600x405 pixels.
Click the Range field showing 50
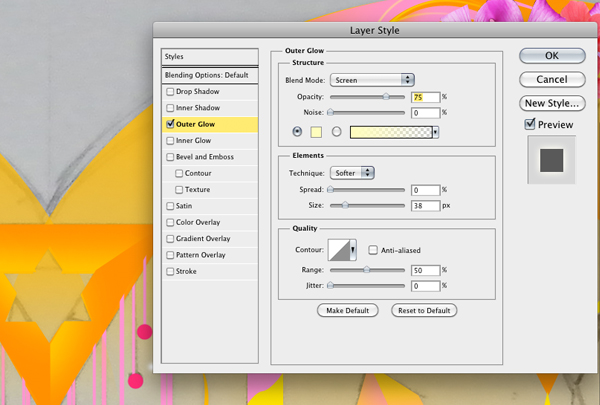[x=426, y=270]
